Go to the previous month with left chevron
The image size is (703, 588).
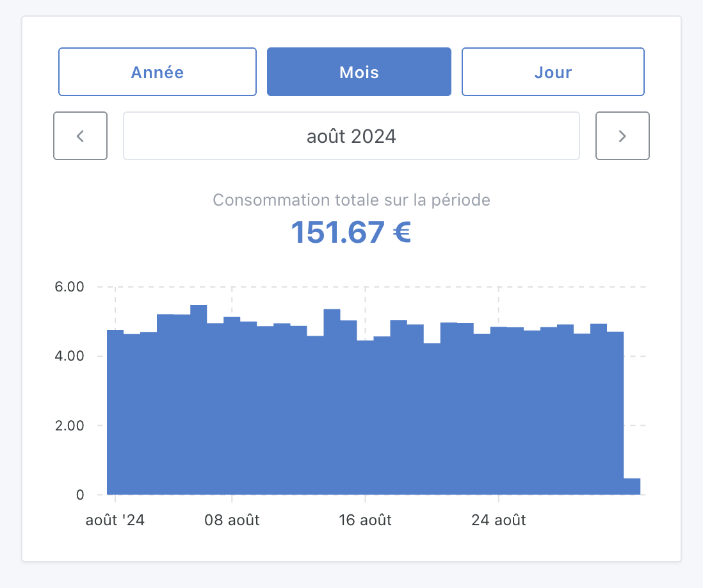pos(80,136)
